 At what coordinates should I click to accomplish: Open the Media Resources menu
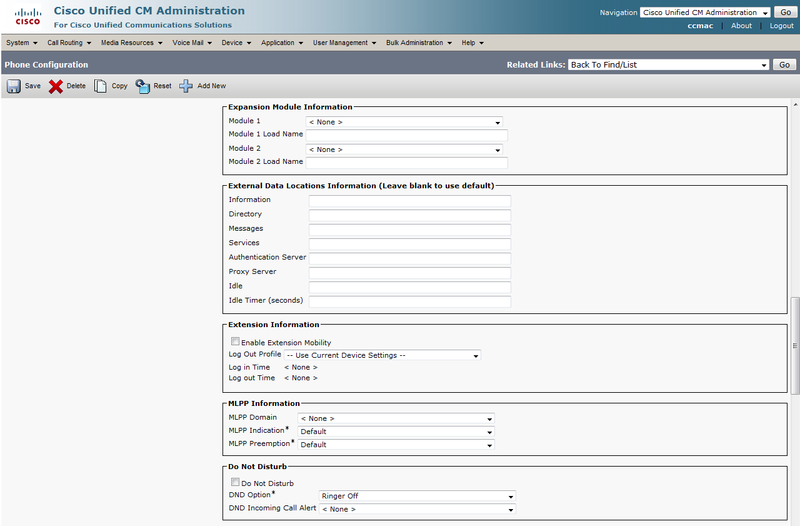(131, 43)
